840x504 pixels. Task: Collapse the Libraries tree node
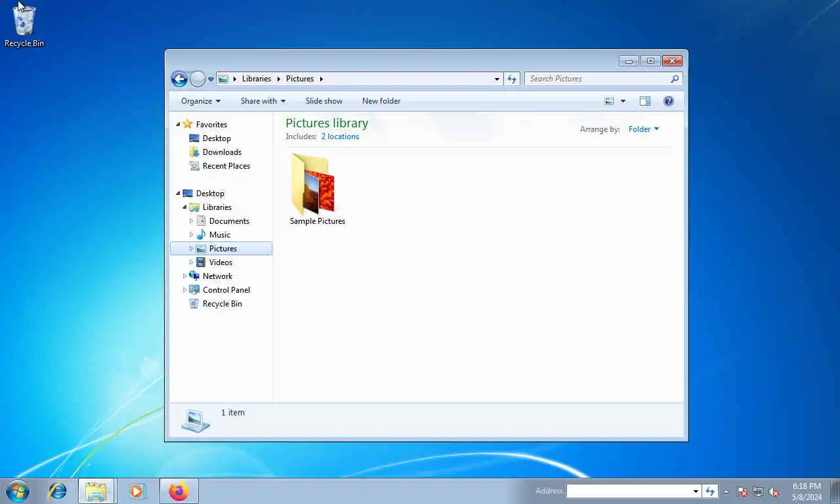[x=184, y=207]
